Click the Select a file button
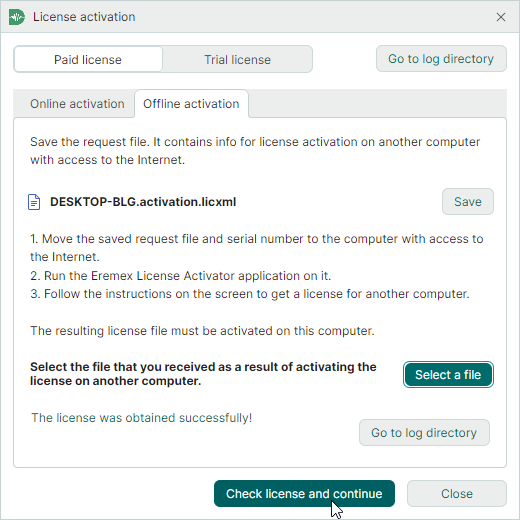Image resolution: width=520 pixels, height=520 pixels. tap(448, 375)
